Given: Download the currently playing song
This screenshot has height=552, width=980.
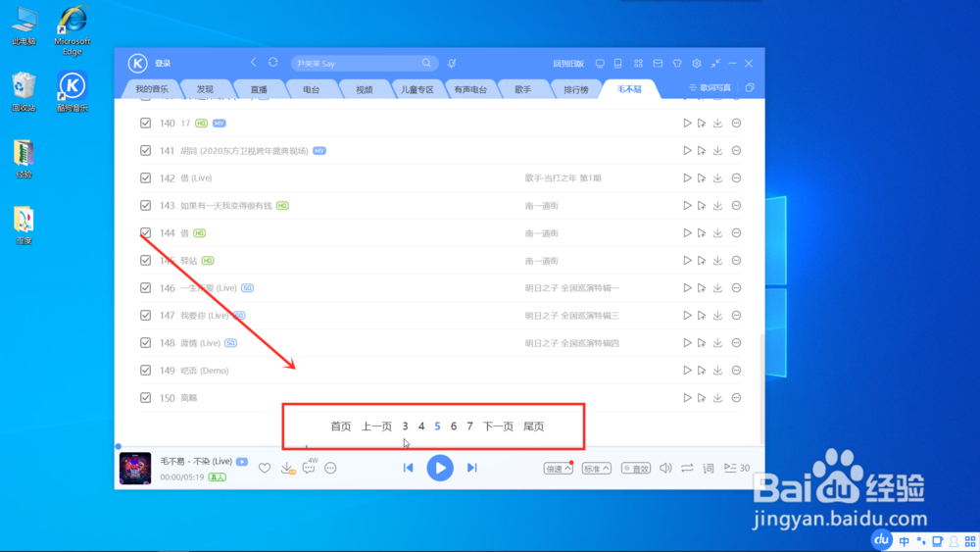Looking at the screenshot, I should (287, 469).
